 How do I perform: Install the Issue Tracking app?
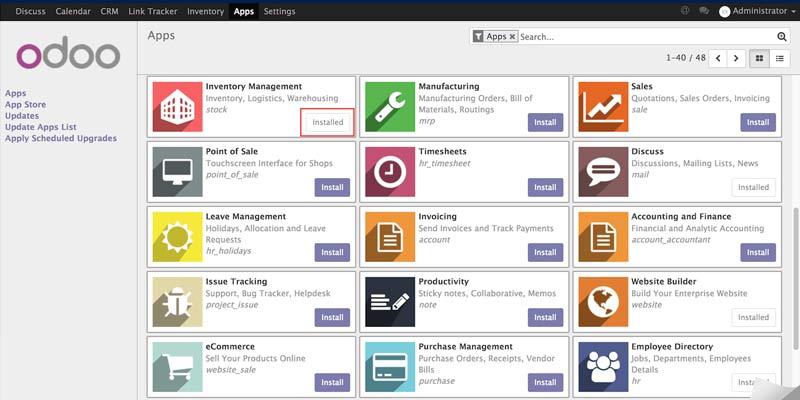(332, 317)
